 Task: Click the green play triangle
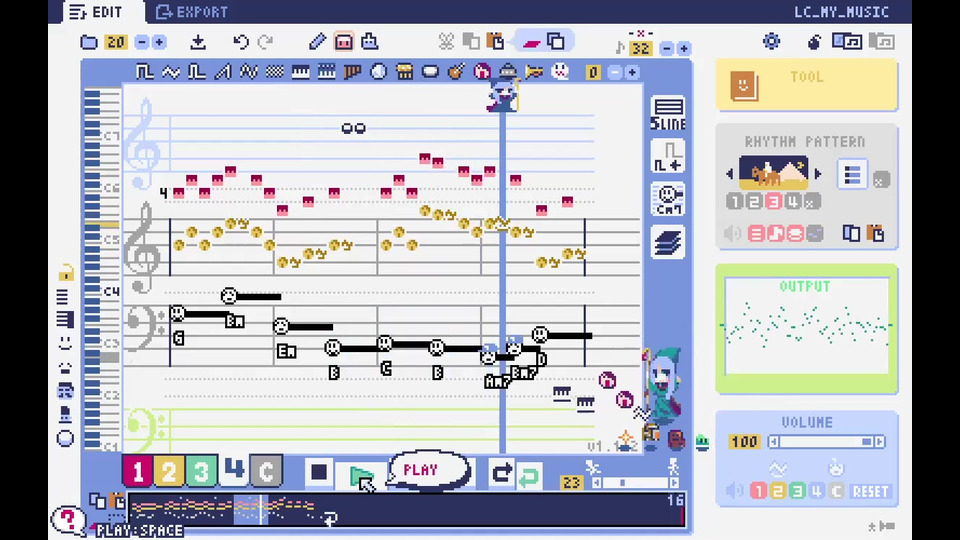[x=361, y=474]
